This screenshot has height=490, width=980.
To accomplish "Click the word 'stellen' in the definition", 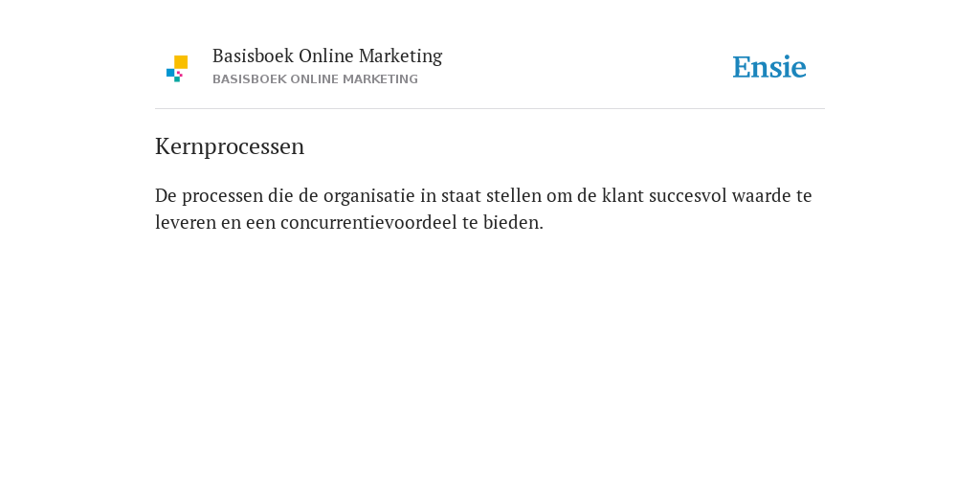I will click(x=514, y=196).
